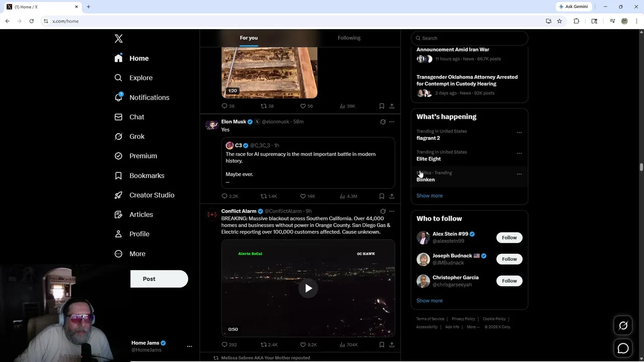The image size is (644, 362).
Task: Go to Home in sidebar
Action: [x=131, y=58]
